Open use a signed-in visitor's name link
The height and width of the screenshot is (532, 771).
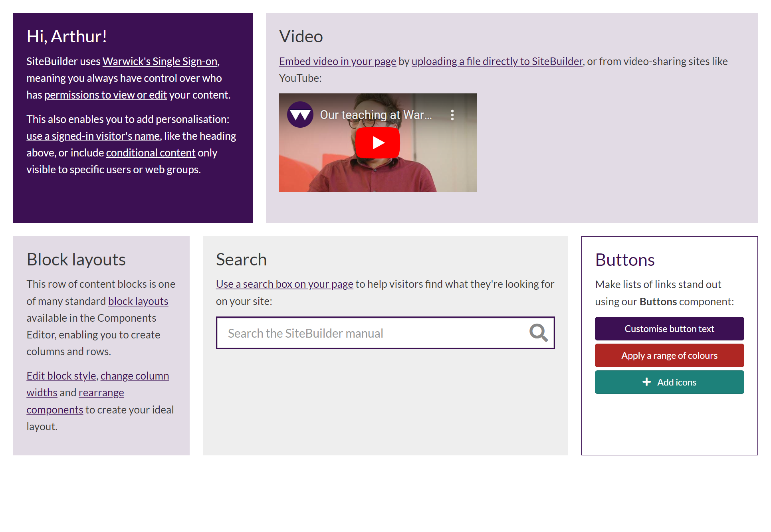pyautogui.click(x=93, y=136)
